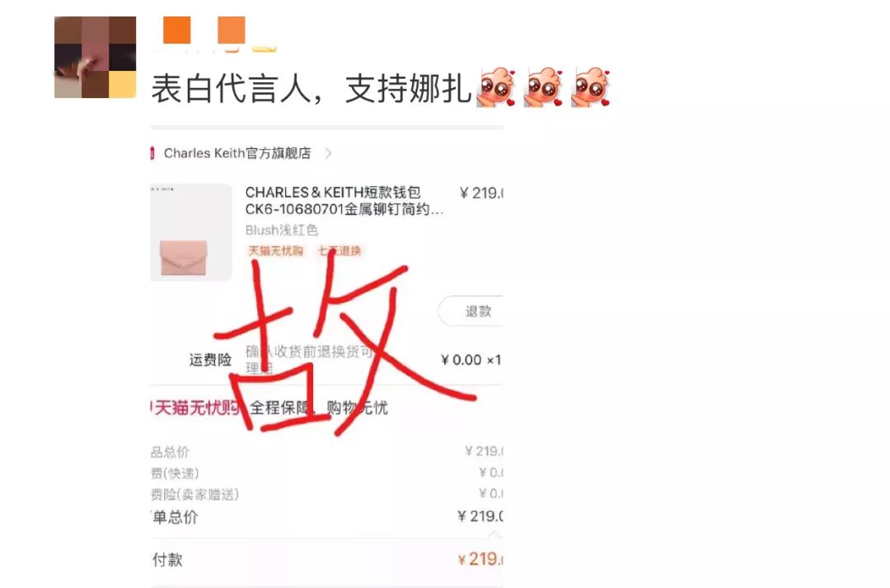Click the middle heart-eyes emoji sticker
Image resolution: width=890 pixels, height=588 pixels.
(544, 88)
